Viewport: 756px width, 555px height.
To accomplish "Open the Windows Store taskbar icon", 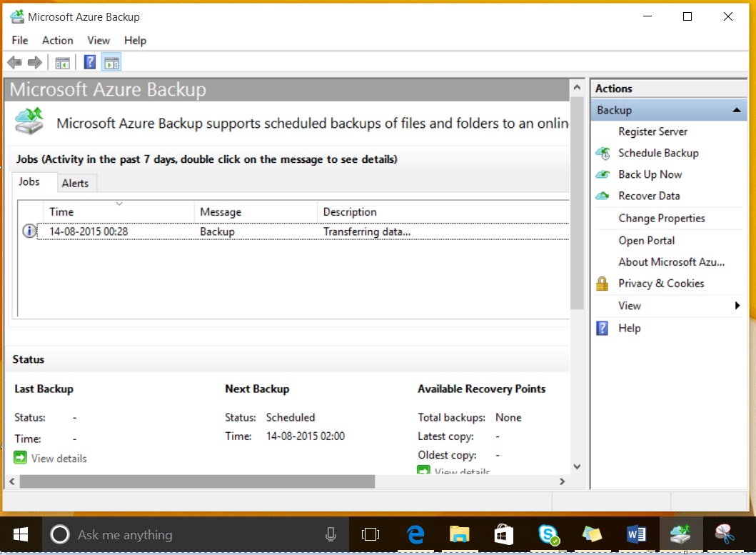I will coord(503,534).
